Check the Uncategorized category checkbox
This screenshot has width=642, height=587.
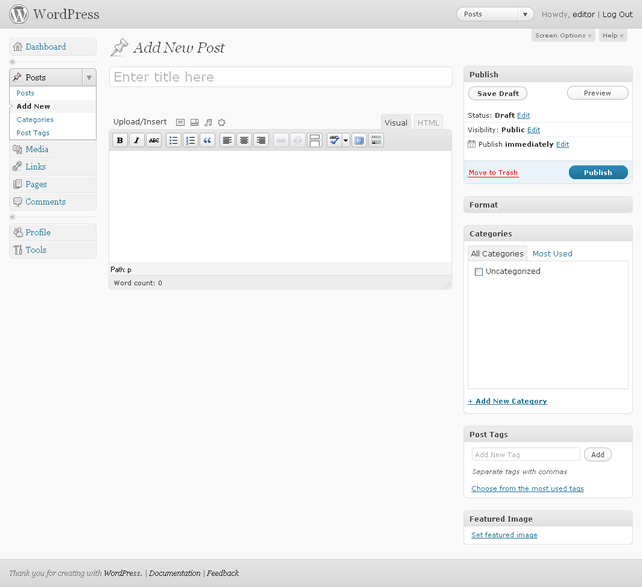479,272
